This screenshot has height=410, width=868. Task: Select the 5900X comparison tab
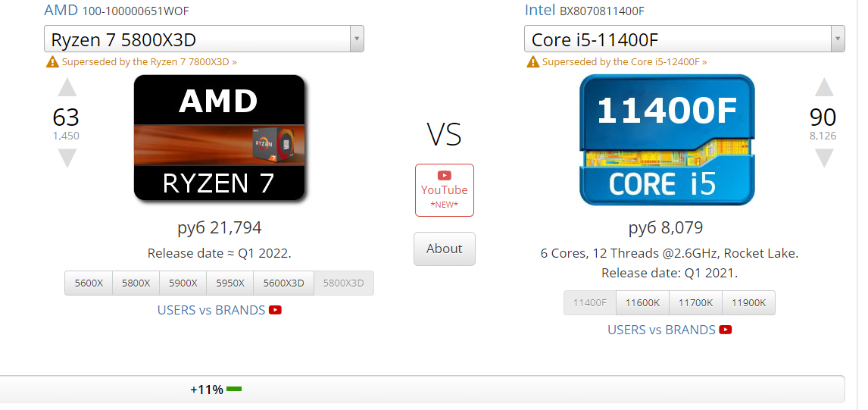pos(183,283)
